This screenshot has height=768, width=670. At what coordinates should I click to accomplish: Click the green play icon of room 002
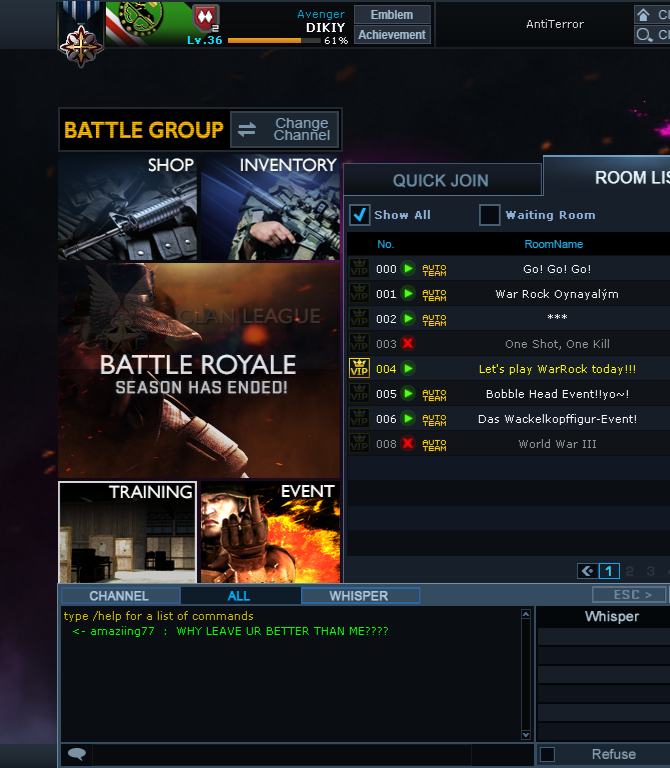pos(407,318)
